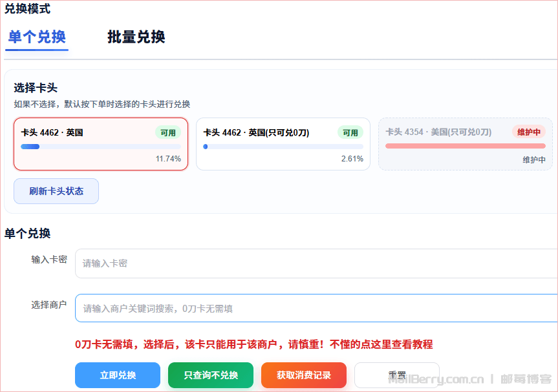Click the progress bar above 11.74%

[x=100, y=147]
